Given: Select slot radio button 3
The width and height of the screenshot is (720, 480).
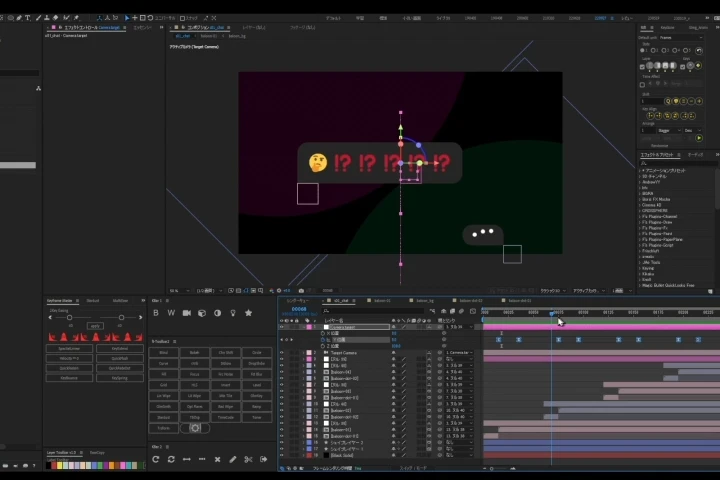Looking at the screenshot, I should [664, 51].
